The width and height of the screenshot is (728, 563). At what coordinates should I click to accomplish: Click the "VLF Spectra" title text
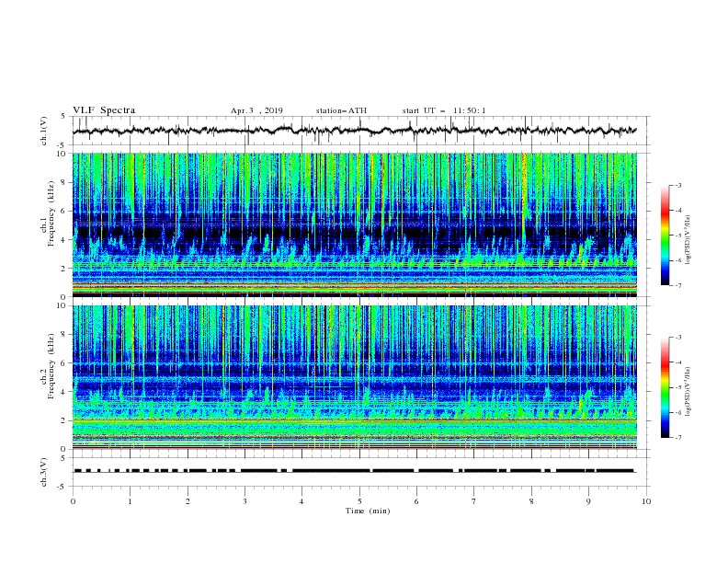104,110
